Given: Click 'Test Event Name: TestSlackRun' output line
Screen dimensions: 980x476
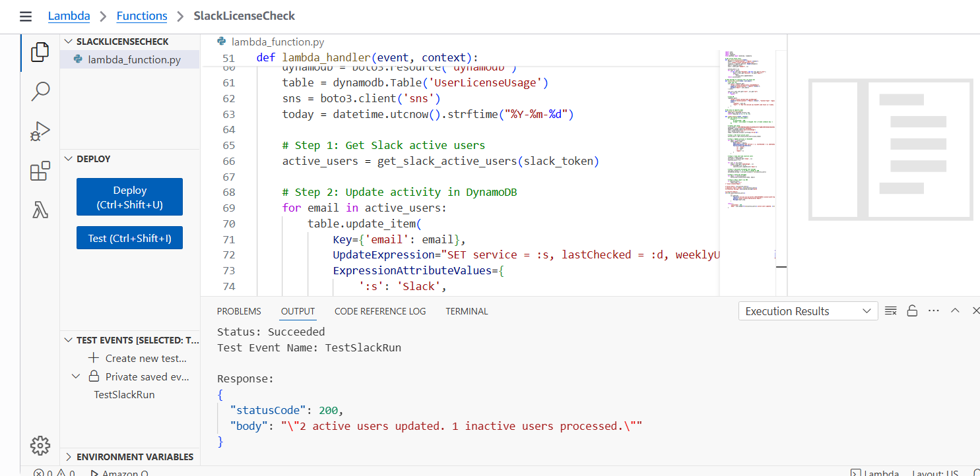Looking at the screenshot, I should click(309, 347).
